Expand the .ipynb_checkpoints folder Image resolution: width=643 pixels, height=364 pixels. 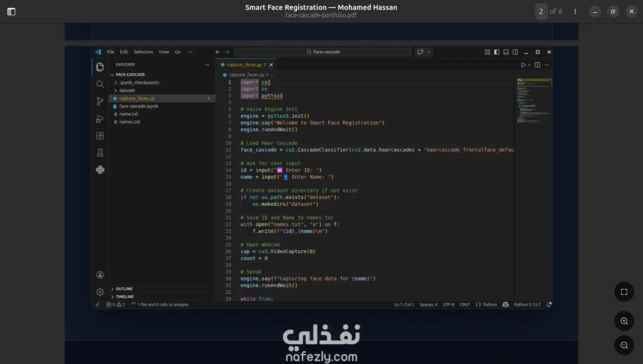[162, 83]
